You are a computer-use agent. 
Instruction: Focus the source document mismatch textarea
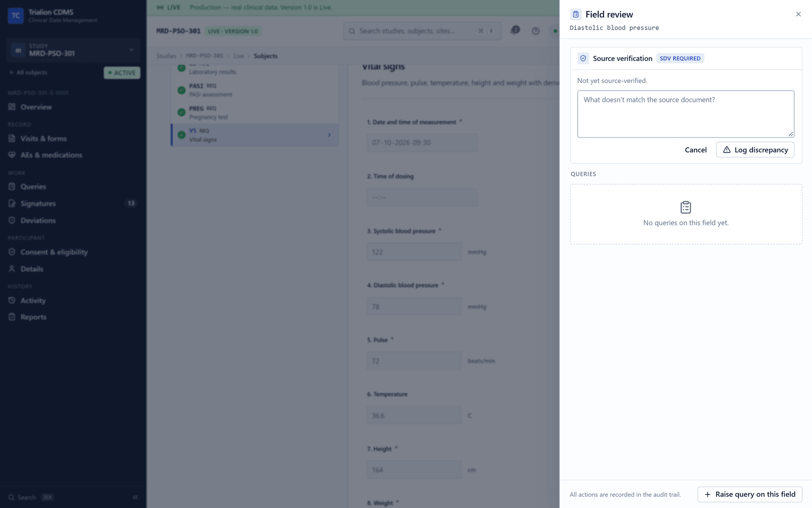pyautogui.click(x=686, y=114)
